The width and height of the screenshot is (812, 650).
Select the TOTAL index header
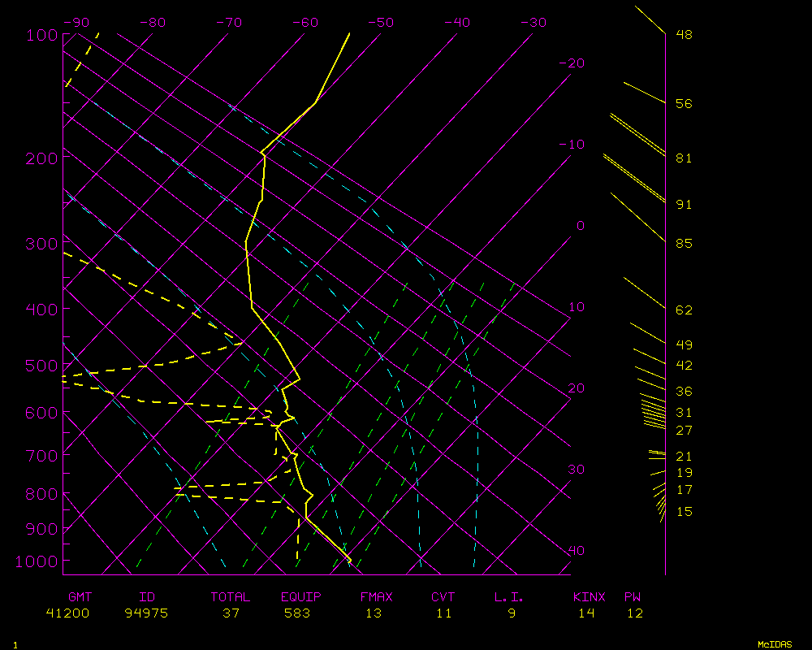click(231, 597)
